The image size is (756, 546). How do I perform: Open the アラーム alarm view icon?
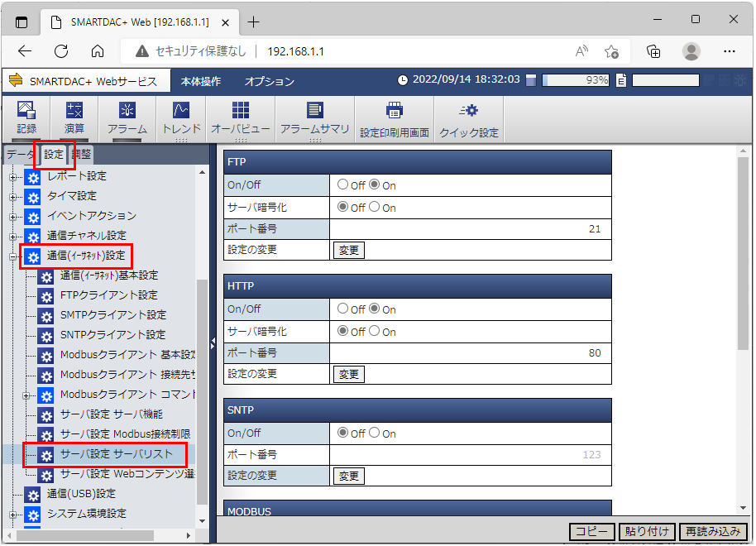127,118
